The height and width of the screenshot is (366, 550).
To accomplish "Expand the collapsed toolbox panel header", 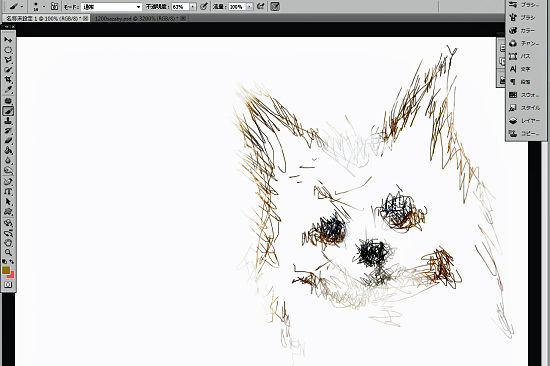I will click(x=8, y=27).
